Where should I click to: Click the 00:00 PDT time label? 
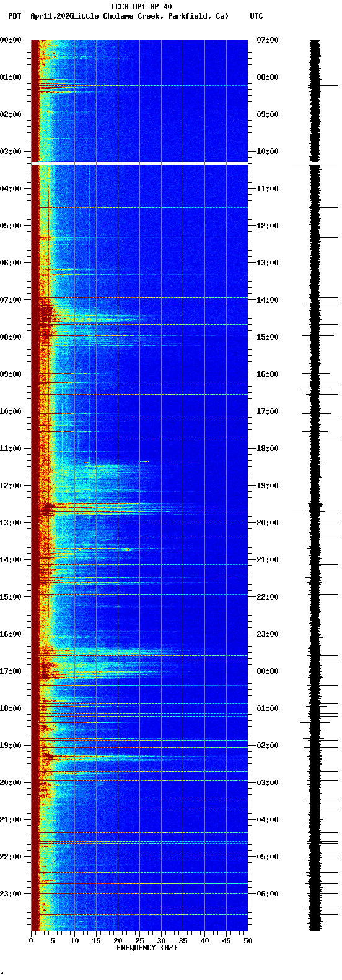11,40
